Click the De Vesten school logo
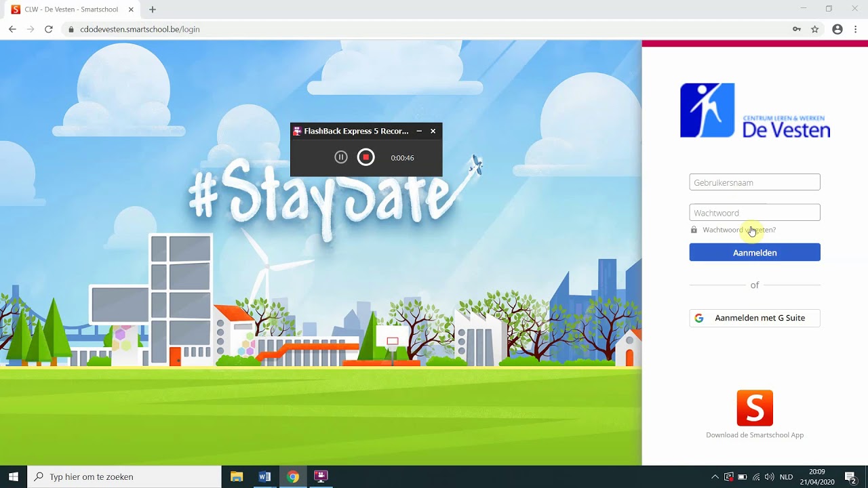Image resolution: width=868 pixels, height=488 pixels. tap(755, 110)
